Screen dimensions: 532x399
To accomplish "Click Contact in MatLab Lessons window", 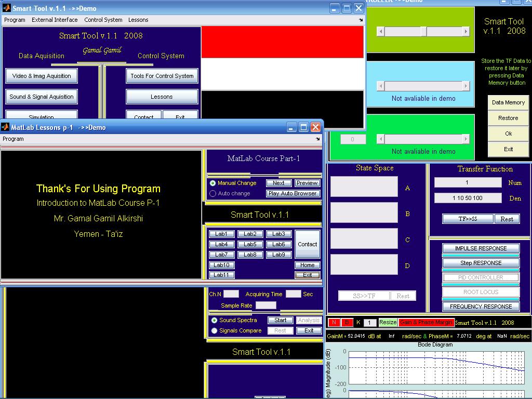I will click(308, 244).
